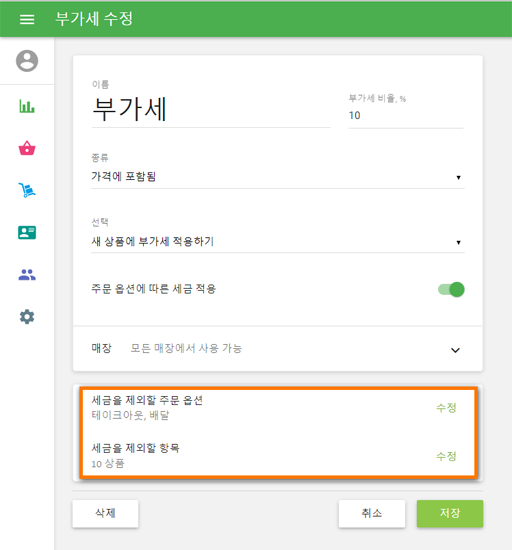Click the 삭제 button
The width and height of the screenshot is (512, 550).
point(105,513)
